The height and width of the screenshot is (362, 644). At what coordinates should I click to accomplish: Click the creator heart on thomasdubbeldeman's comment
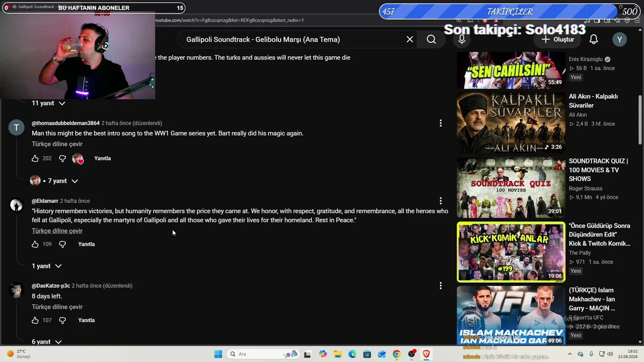point(78,159)
